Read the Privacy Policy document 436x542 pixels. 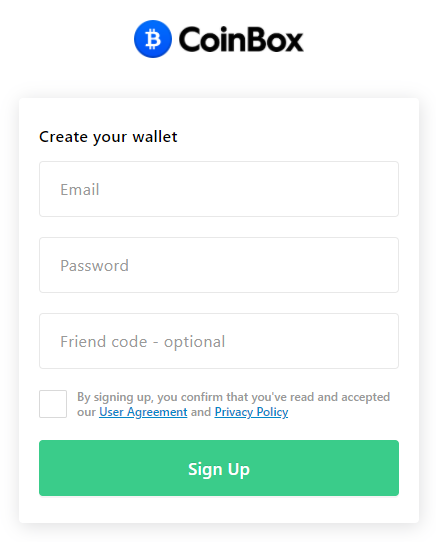click(x=251, y=412)
